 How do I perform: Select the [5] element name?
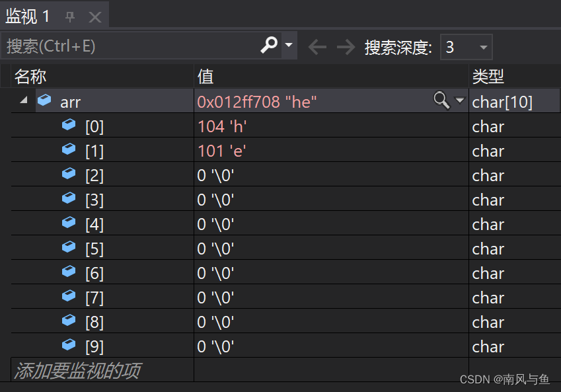pyautogui.click(x=94, y=249)
